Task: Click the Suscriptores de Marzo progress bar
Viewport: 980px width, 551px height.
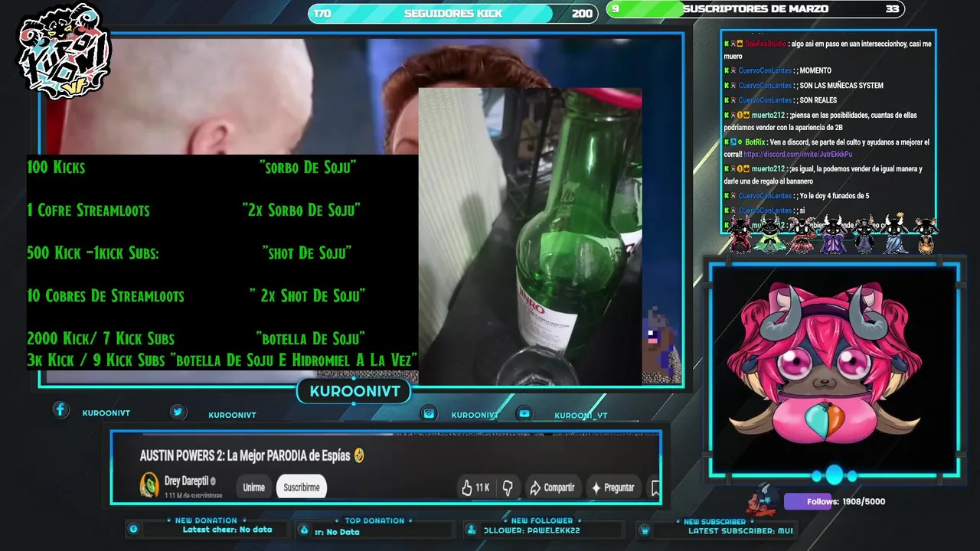Action: pyautogui.click(x=755, y=9)
